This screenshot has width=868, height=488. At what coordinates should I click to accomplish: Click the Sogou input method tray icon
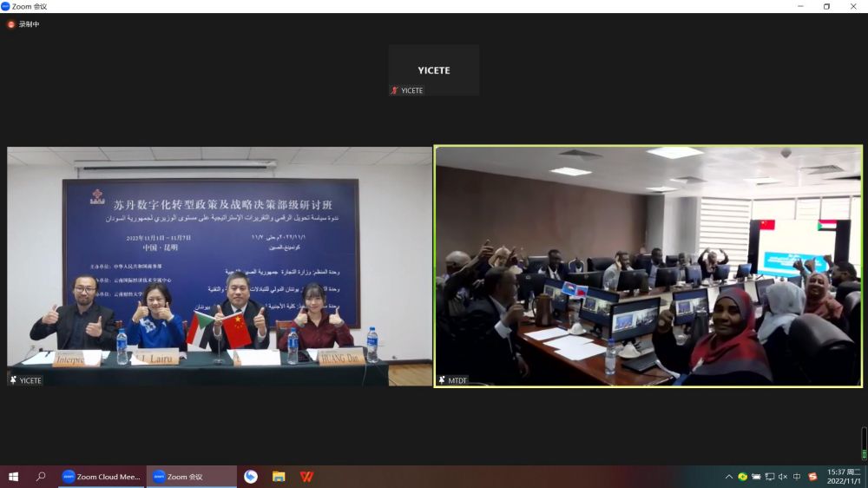[x=812, y=477]
